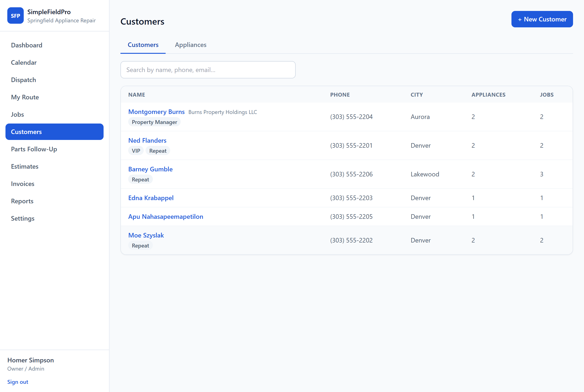Click phone number (303) 555-2204

pos(351,117)
